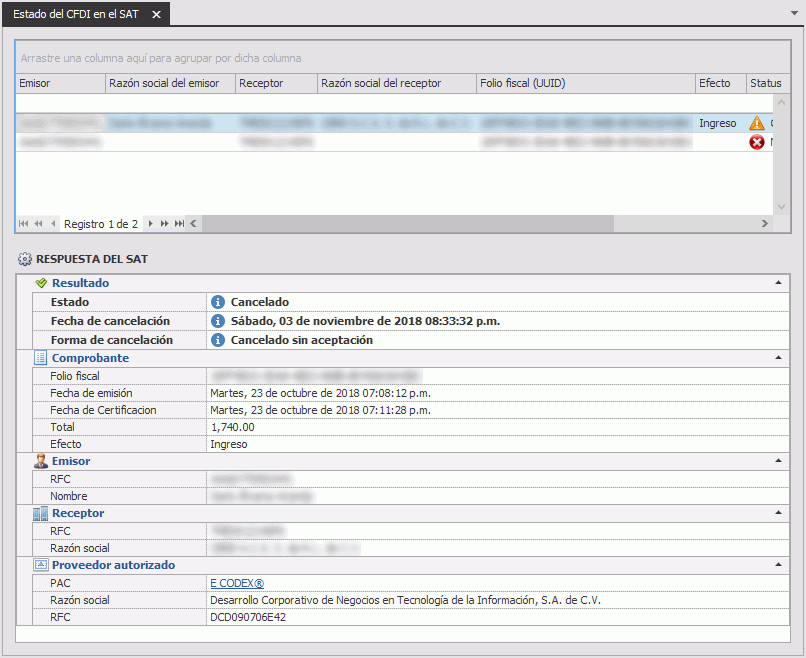The width and height of the screenshot is (806, 658).
Task: Open the tab list dropdown arrow
Action: coord(794,14)
